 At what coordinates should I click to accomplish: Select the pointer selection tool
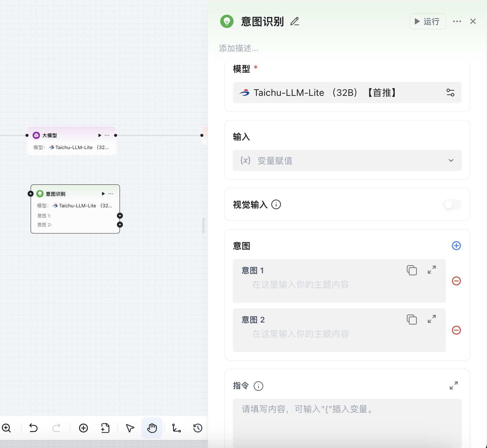(130, 428)
